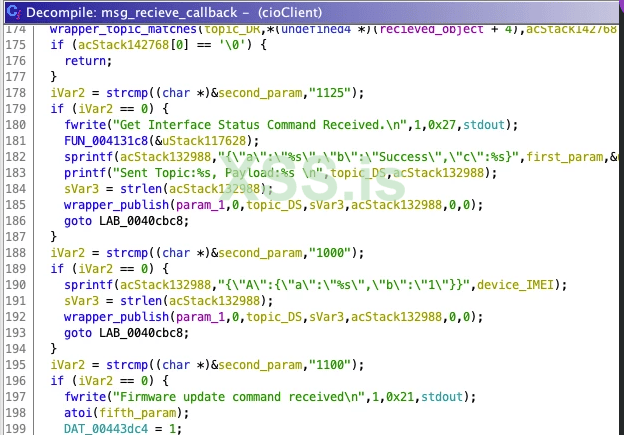Viewport: 624px width, 435px height.
Task: Click 0x21 constant on line 197
Action: tap(400, 397)
